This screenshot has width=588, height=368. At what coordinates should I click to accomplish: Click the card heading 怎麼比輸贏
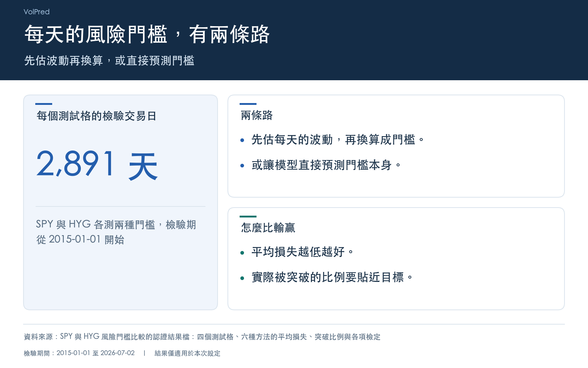click(x=268, y=228)
